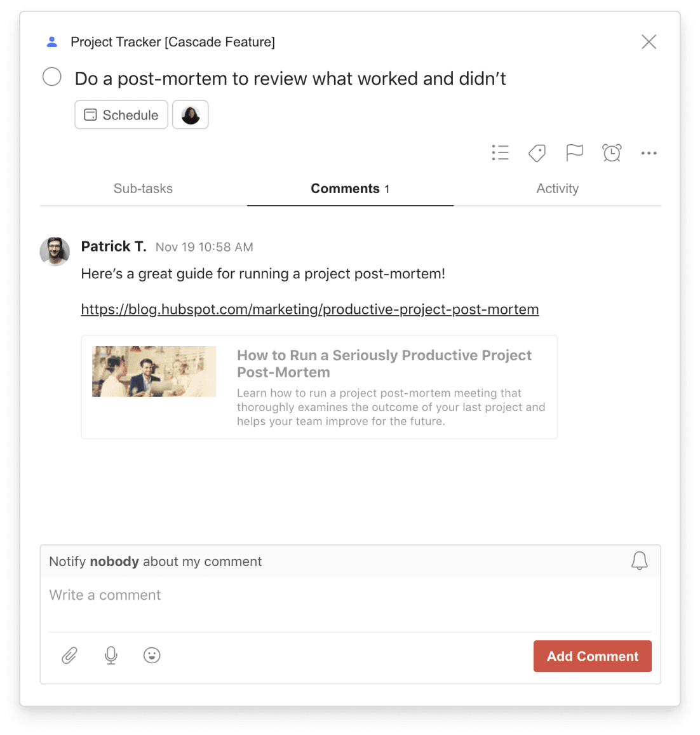Set priority with the flag icon
This screenshot has height=735, width=700.
point(574,152)
